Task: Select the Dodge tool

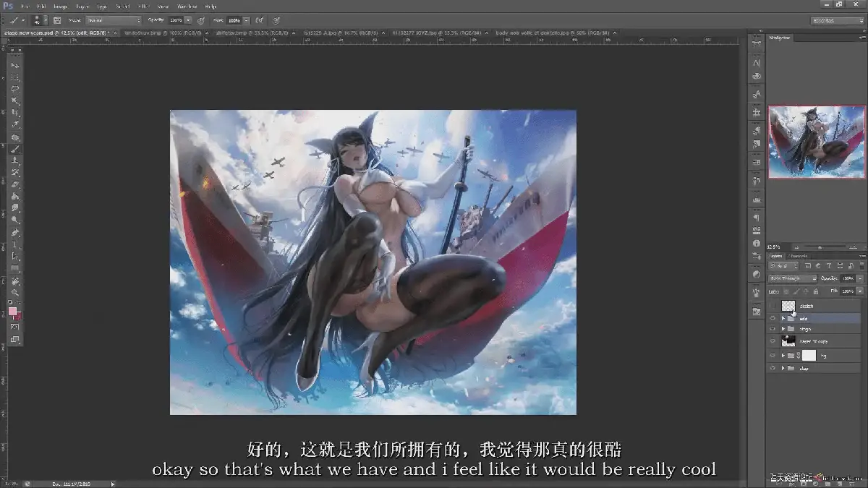Action: (x=15, y=220)
